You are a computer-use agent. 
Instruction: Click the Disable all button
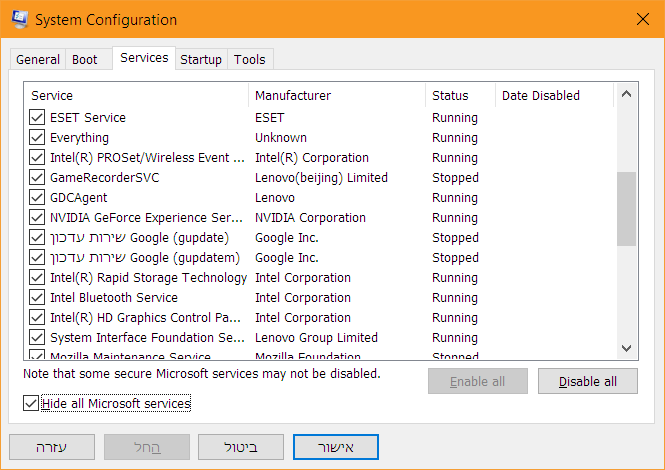coord(588,381)
